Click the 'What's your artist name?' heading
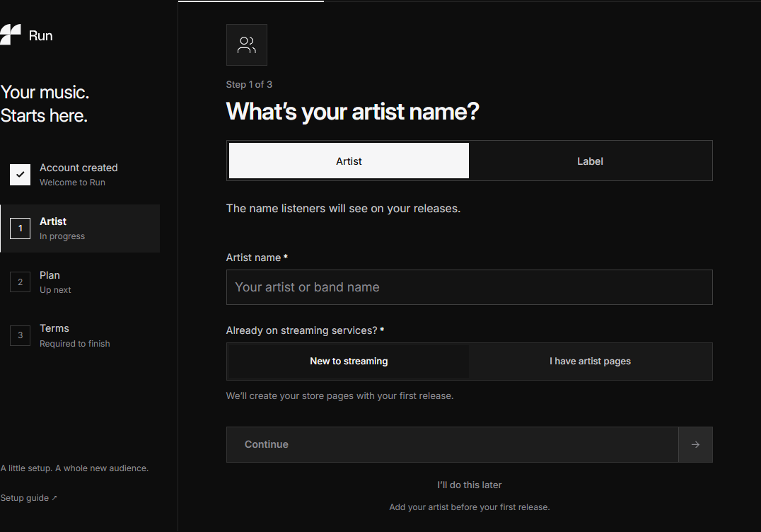The height and width of the screenshot is (532, 761). coord(352,112)
